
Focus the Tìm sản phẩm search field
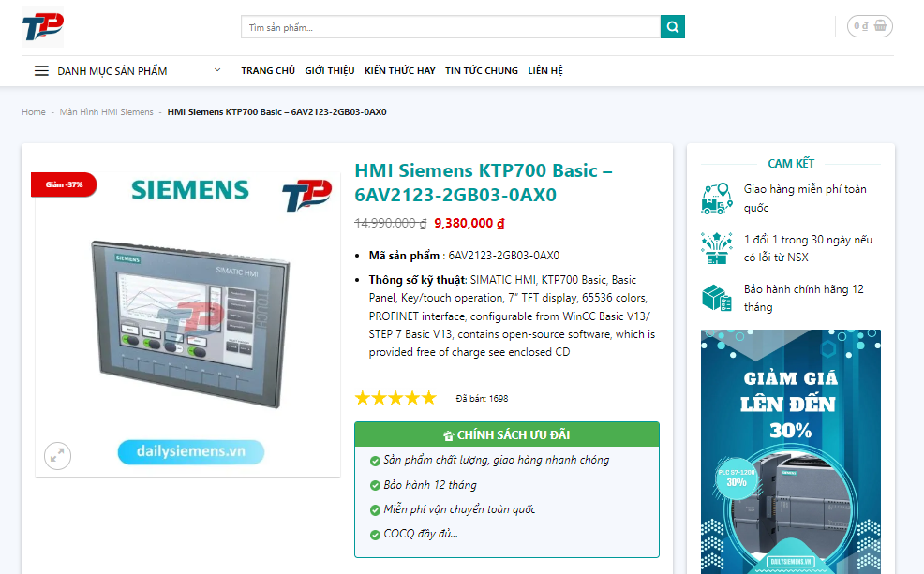click(451, 27)
